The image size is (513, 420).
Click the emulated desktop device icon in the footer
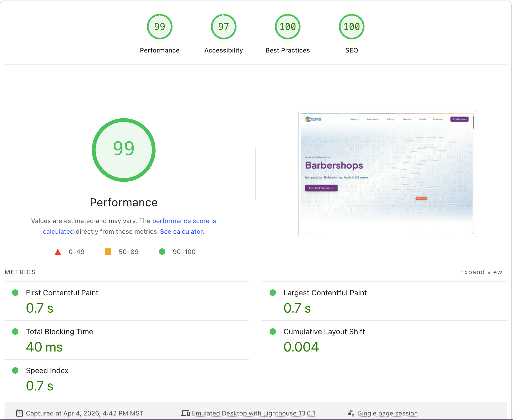(x=186, y=413)
